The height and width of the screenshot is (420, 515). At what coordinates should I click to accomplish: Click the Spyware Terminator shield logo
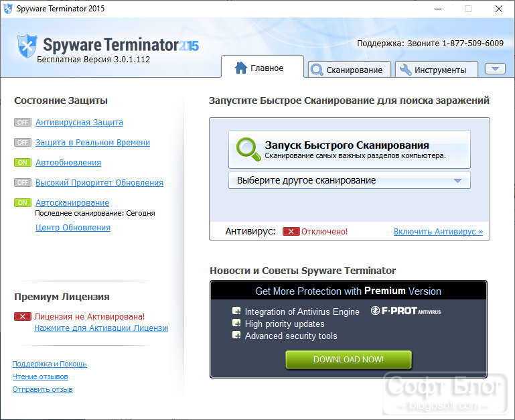27,46
